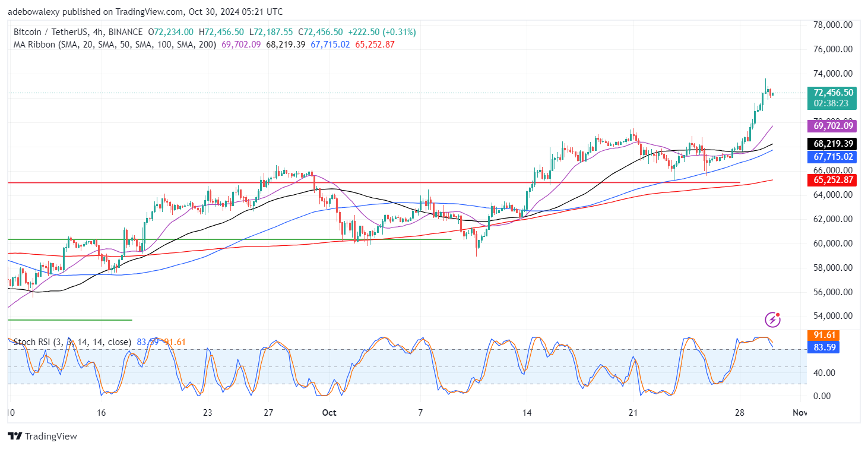Click the 56,000.00 price axis label
The image size is (868, 449).
833,292
